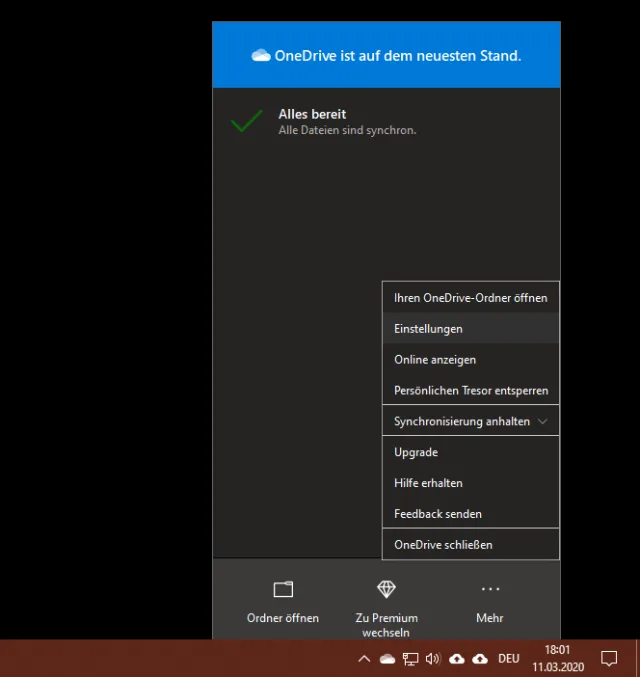Click the second cloud upload tray icon

(x=480, y=658)
